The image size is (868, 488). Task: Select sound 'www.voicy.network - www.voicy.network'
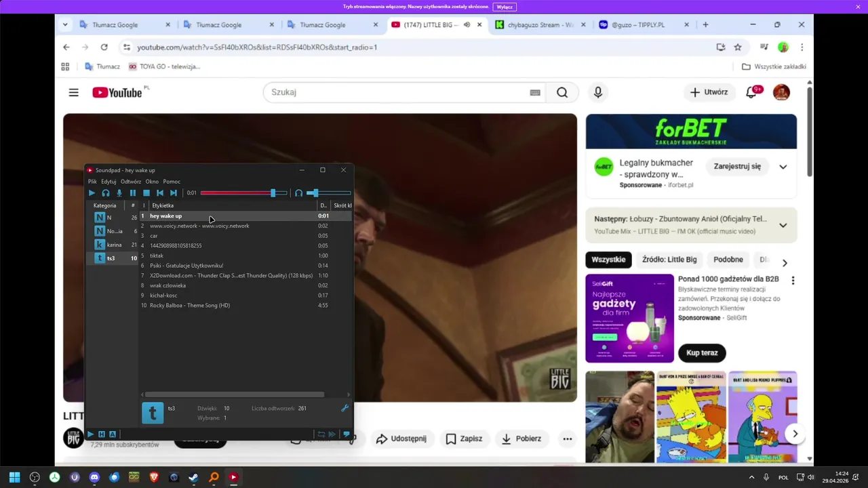[245, 226]
